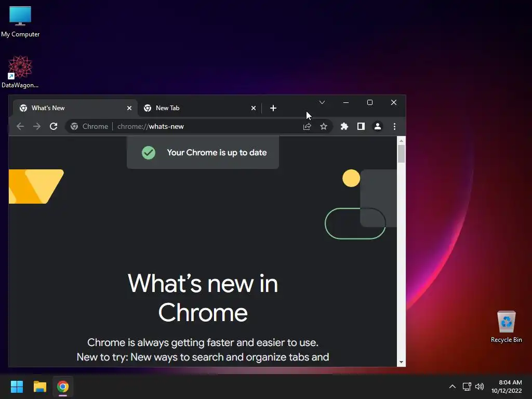Click the up-to-date green checkmark
The width and height of the screenshot is (532, 399).
149,153
